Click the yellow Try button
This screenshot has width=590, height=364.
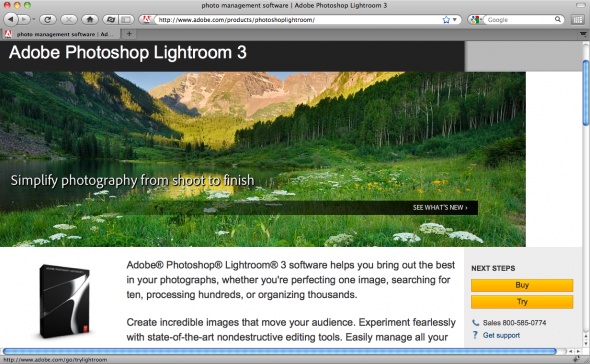[x=522, y=302]
